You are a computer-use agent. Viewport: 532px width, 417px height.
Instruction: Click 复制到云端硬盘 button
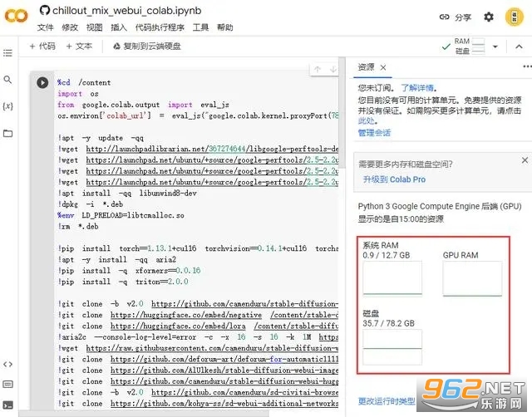[x=147, y=47]
